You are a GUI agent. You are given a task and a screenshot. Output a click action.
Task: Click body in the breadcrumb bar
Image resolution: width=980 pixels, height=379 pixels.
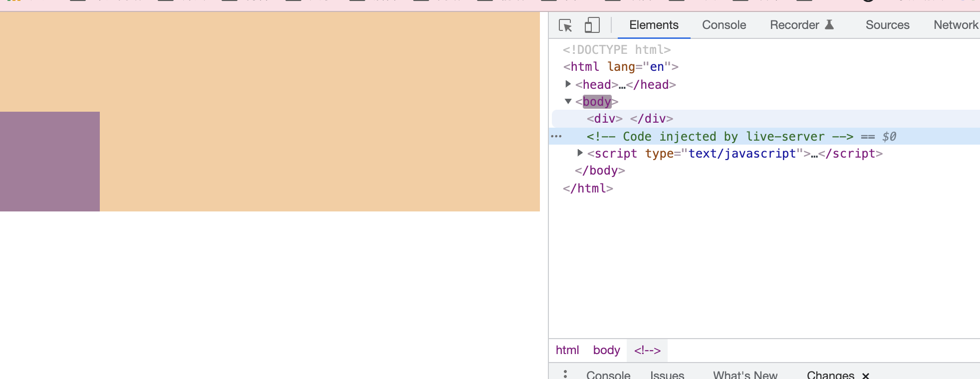pyautogui.click(x=606, y=350)
